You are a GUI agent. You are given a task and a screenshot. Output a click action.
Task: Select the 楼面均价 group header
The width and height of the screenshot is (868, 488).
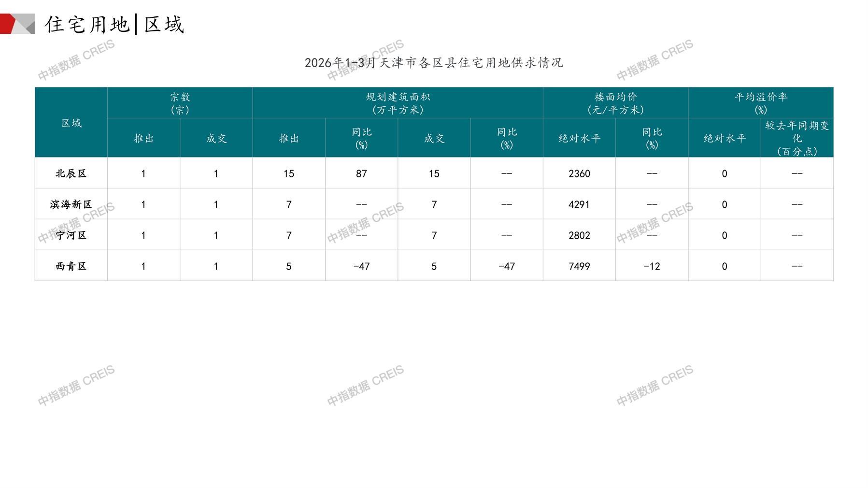pos(615,103)
